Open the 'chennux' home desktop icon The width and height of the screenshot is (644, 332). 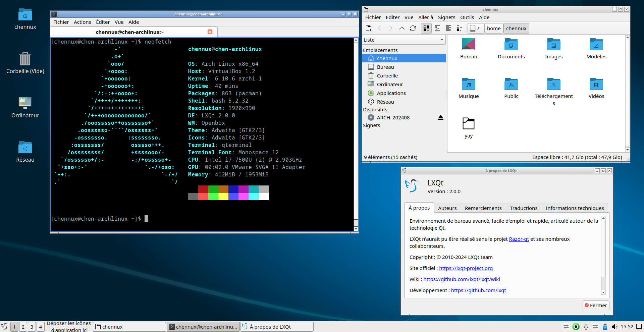tap(25, 19)
